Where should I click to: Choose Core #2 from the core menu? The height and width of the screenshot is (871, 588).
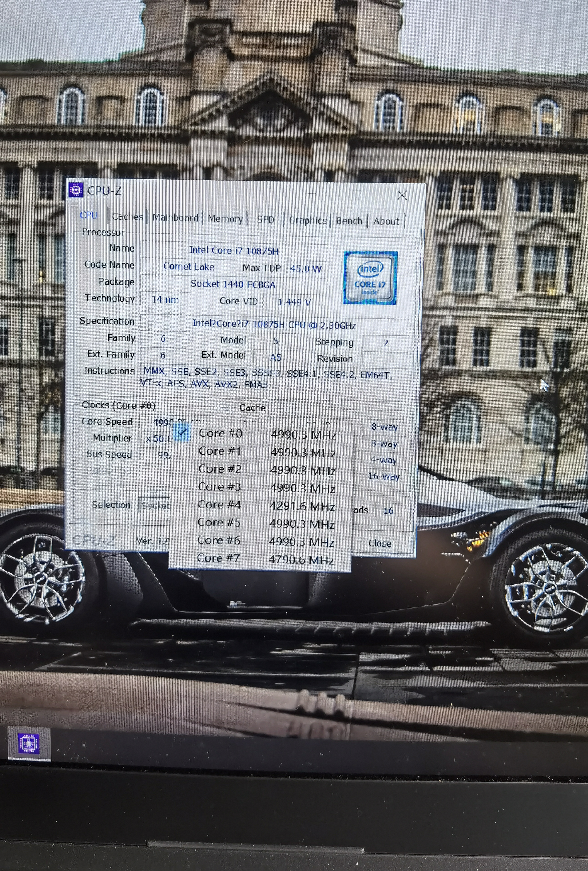263,469
